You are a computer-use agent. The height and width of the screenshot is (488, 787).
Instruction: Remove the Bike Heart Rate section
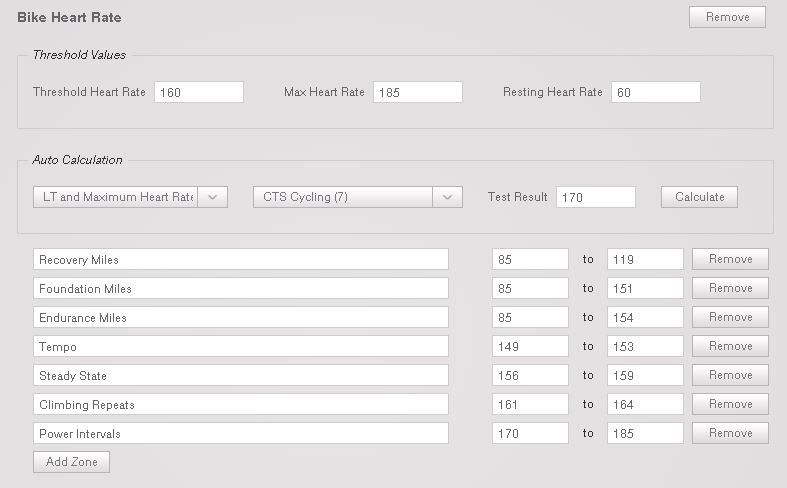point(727,17)
